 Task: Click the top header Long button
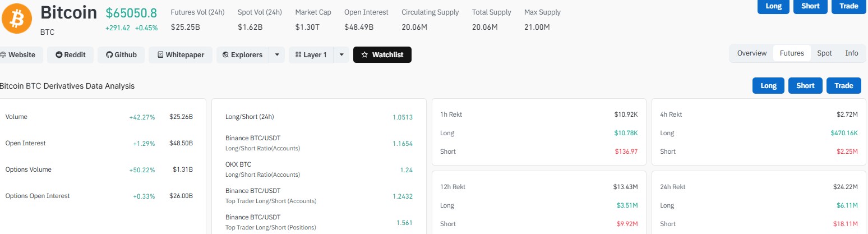pyautogui.click(x=773, y=6)
